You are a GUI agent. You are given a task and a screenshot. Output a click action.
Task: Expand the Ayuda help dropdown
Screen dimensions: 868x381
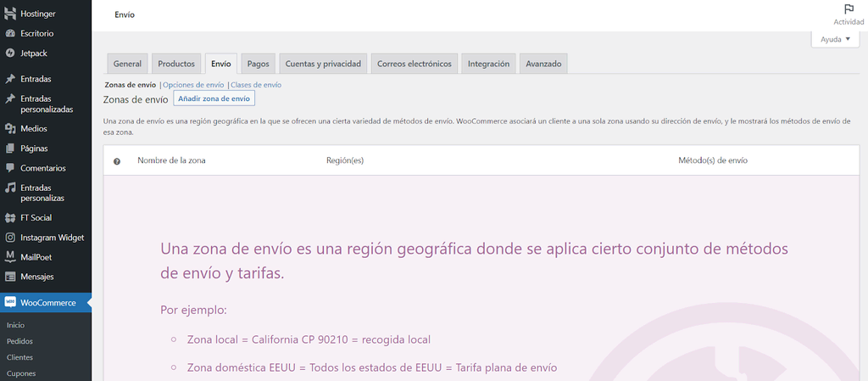834,40
